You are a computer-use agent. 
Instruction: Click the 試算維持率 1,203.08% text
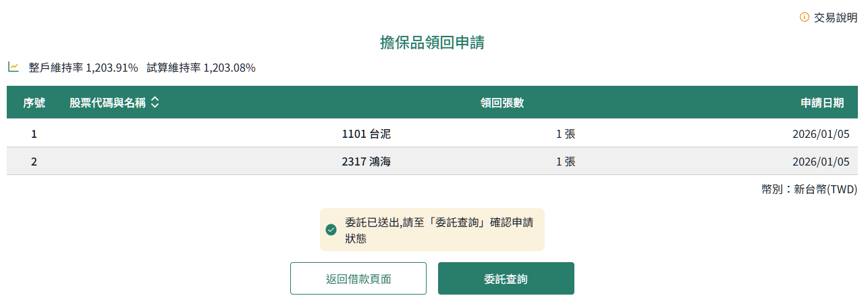(x=201, y=68)
